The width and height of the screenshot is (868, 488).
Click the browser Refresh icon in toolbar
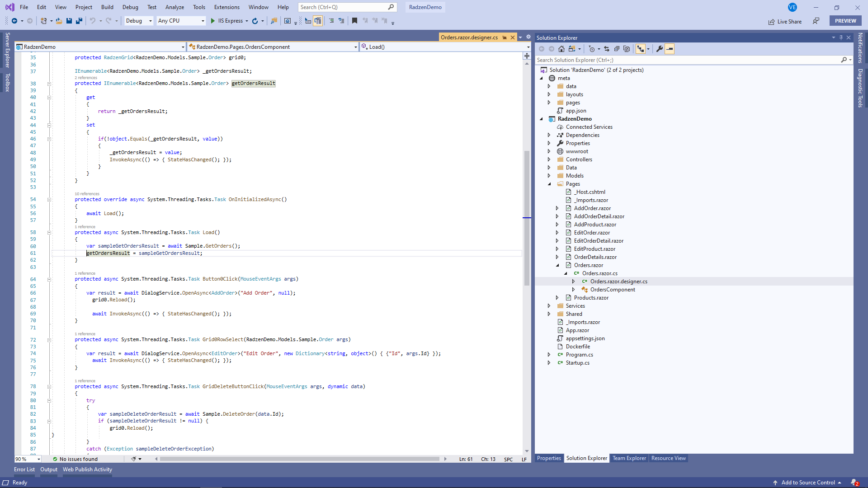tap(255, 21)
